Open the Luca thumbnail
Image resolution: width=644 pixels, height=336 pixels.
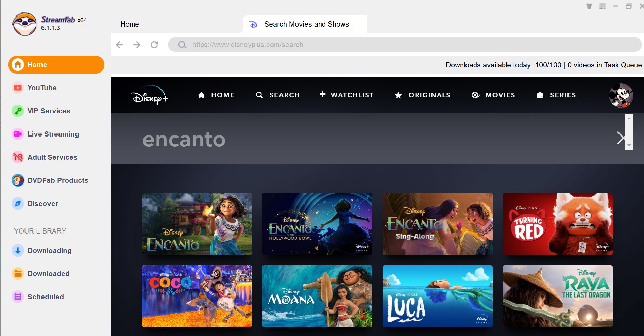click(x=438, y=296)
